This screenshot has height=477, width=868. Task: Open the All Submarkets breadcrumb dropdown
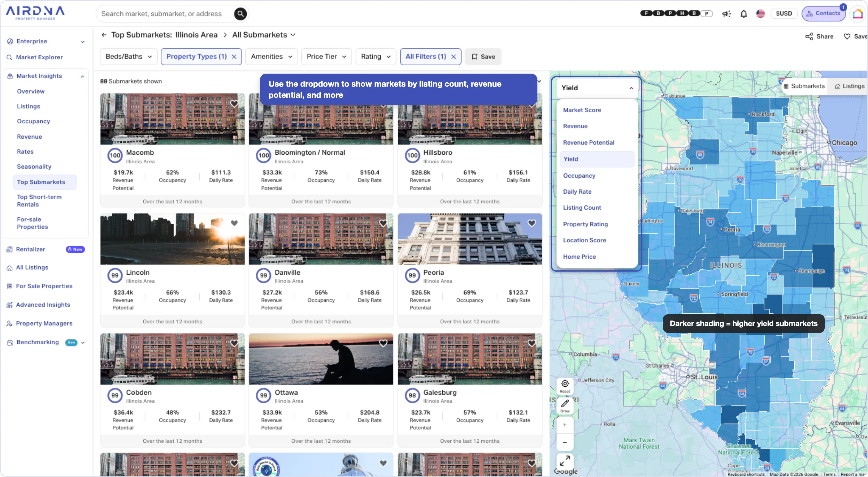click(264, 35)
